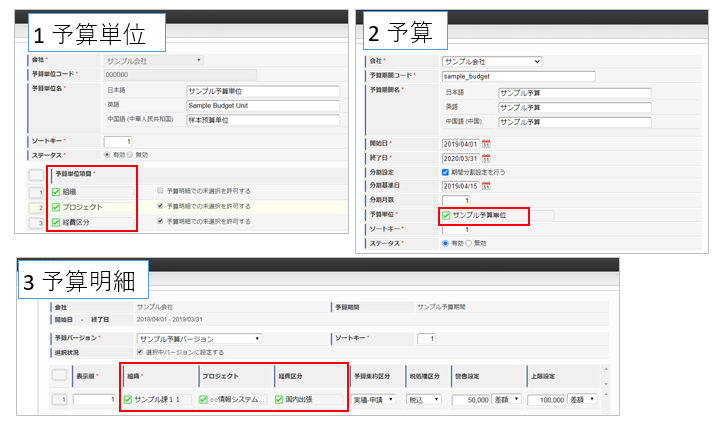
Task: Select 無効 status radio in 予算 form
Action: (468, 243)
